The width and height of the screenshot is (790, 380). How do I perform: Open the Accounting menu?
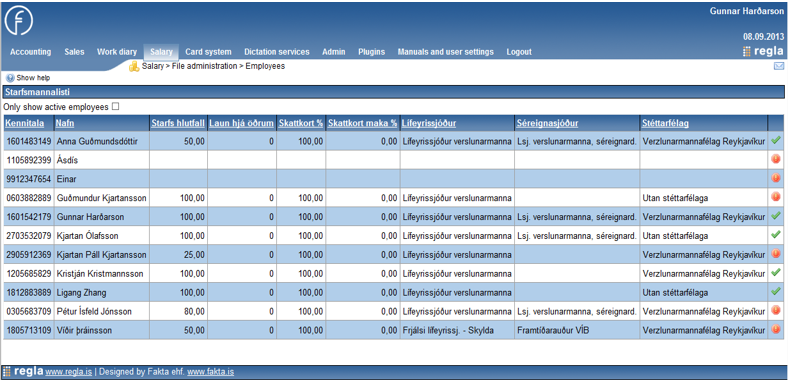(x=31, y=52)
